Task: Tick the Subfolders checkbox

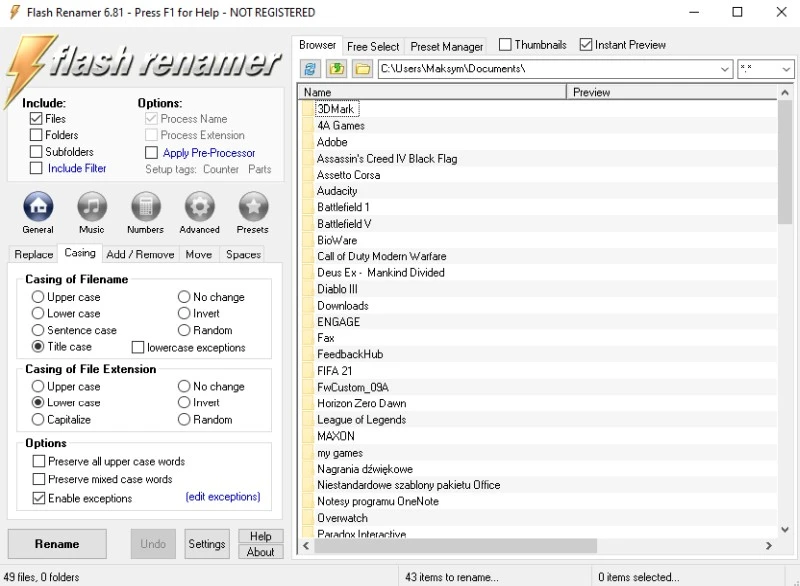Action: click(37, 152)
